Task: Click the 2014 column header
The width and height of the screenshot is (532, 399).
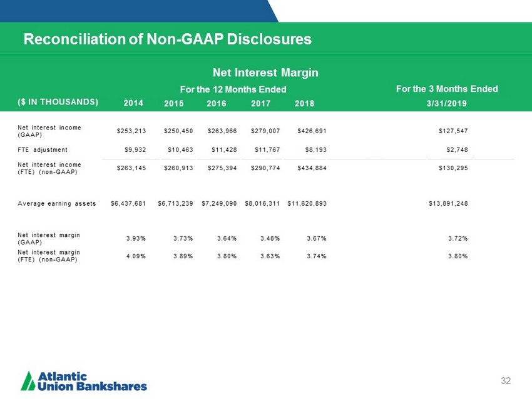Action: (133, 103)
